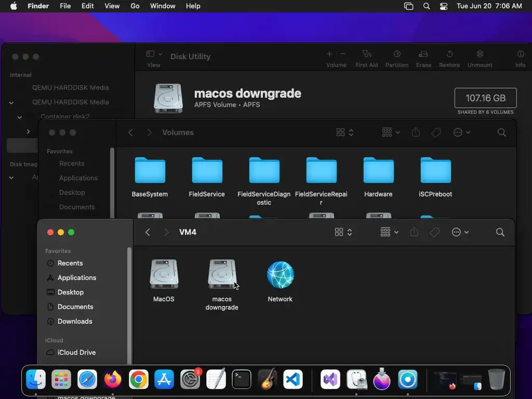Open the Finder menu
The image size is (532, 399).
click(38, 6)
